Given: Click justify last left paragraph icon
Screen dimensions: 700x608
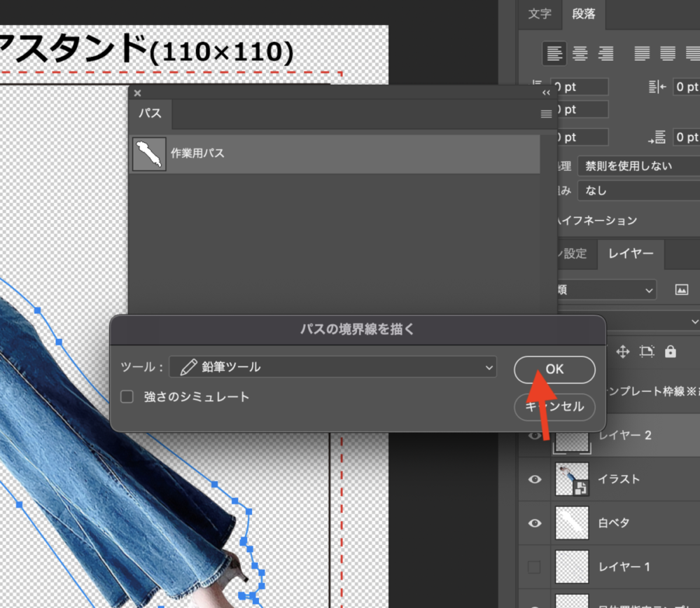Looking at the screenshot, I should 643,53.
